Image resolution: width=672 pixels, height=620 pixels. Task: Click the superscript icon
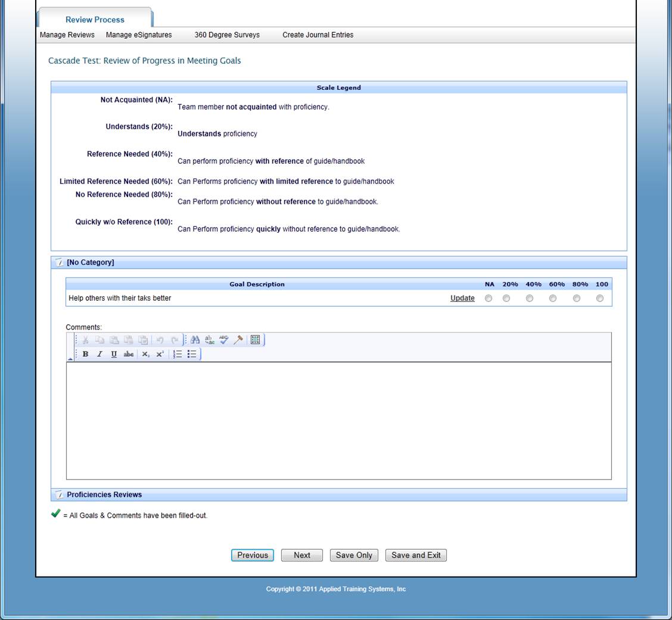[160, 354]
